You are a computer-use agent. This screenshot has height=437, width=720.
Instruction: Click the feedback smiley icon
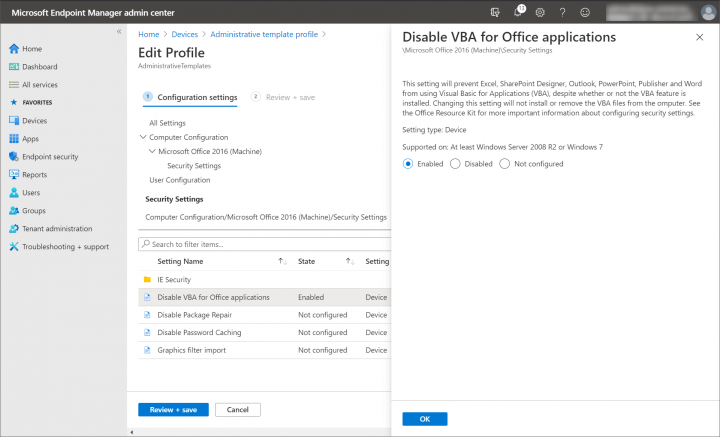(585, 12)
